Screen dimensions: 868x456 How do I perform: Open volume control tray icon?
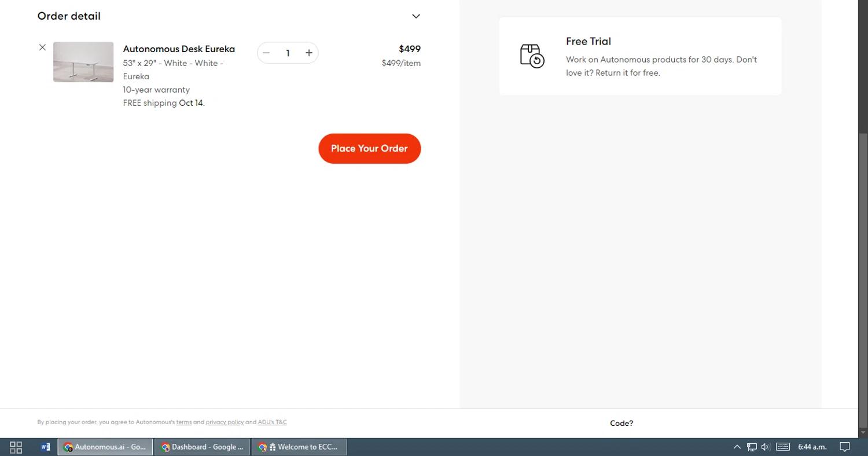[x=766, y=447]
